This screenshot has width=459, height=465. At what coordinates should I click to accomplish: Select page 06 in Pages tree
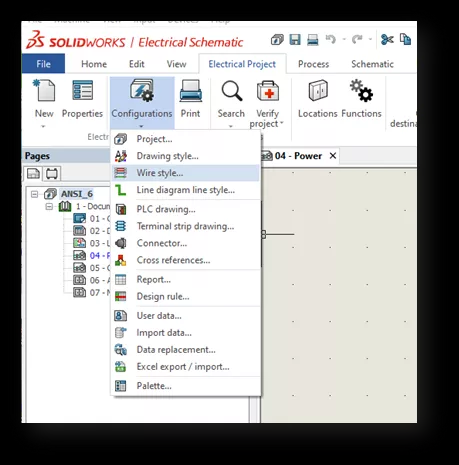[92, 280]
